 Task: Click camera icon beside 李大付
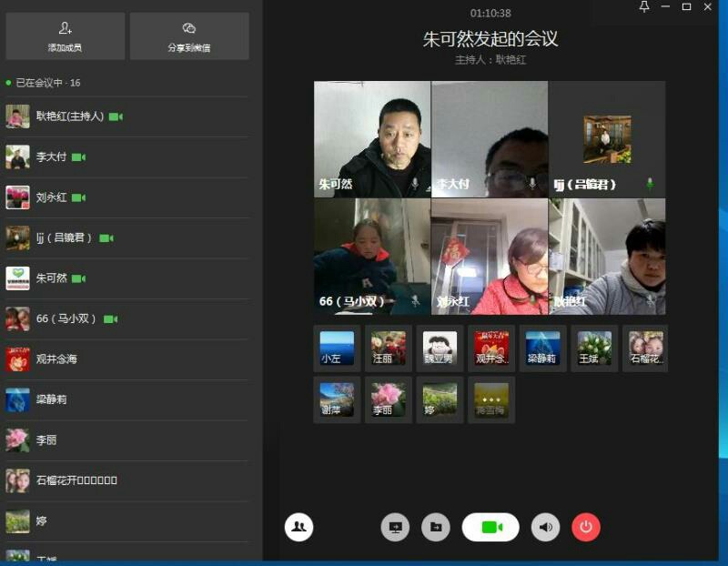click(78, 157)
